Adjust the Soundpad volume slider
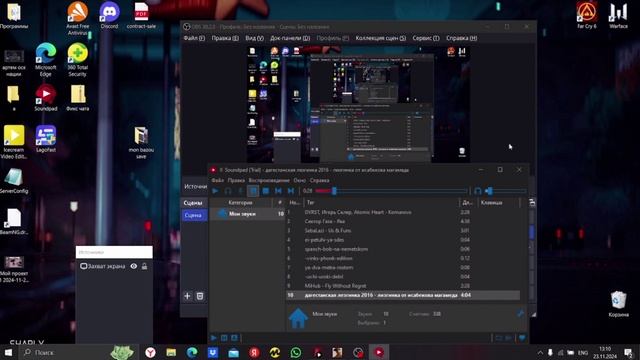 pyautogui.click(x=505, y=191)
